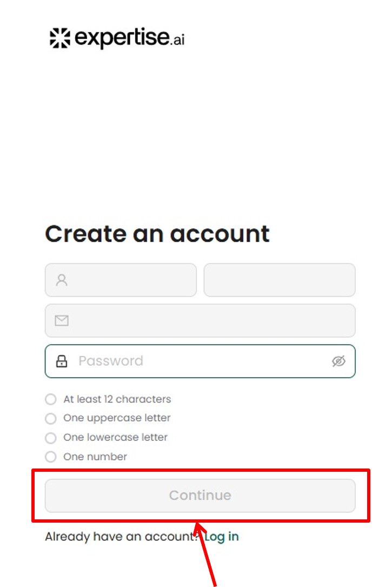This screenshot has width=392, height=587.
Task: Click the expertise.ai starburst logo icon
Action: tap(60, 38)
